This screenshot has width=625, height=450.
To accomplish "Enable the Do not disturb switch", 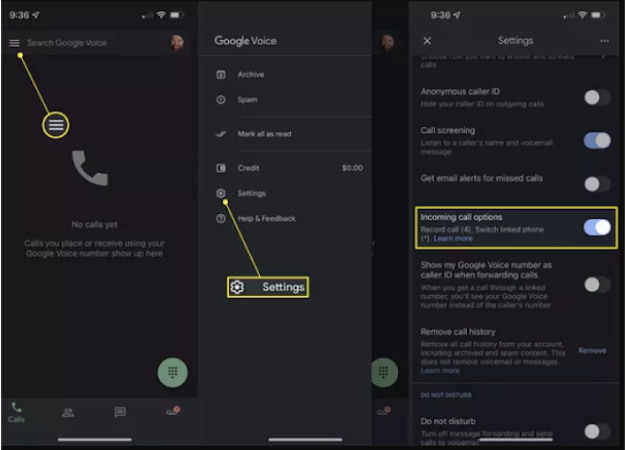I will coord(597,431).
